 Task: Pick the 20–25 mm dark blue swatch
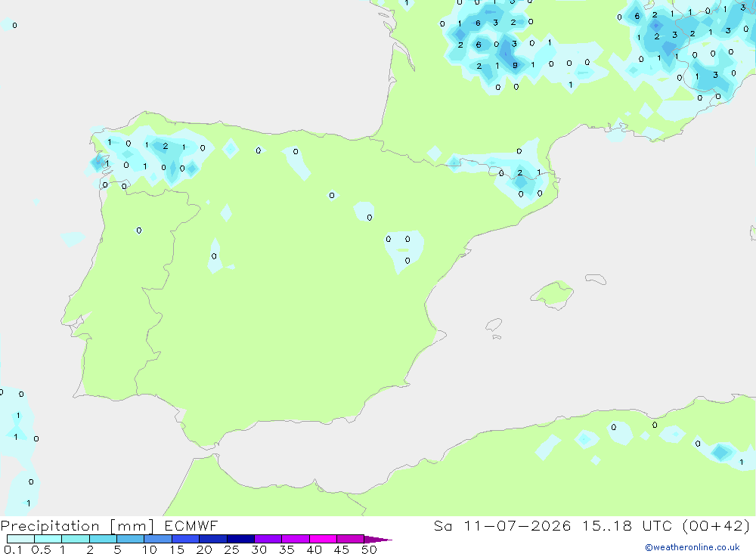point(213,539)
